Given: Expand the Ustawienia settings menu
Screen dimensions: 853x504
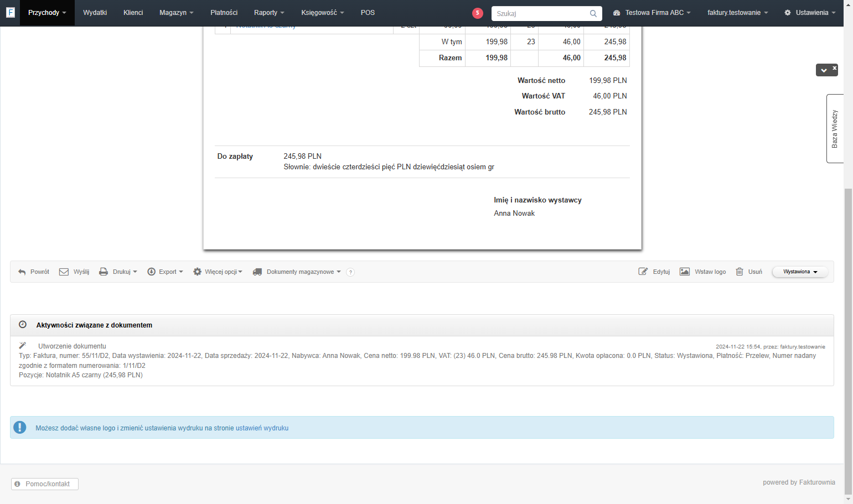Looking at the screenshot, I should click(810, 13).
